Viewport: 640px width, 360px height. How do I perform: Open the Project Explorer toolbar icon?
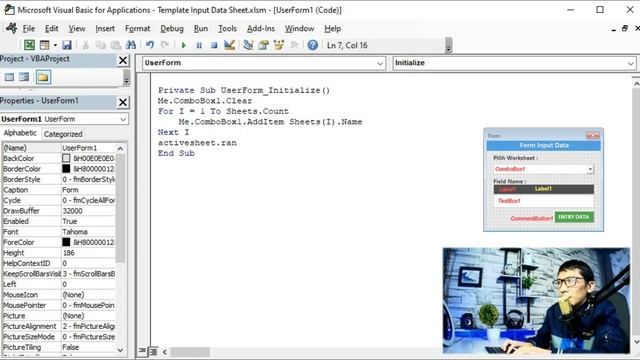pyautogui.click(x=248, y=45)
